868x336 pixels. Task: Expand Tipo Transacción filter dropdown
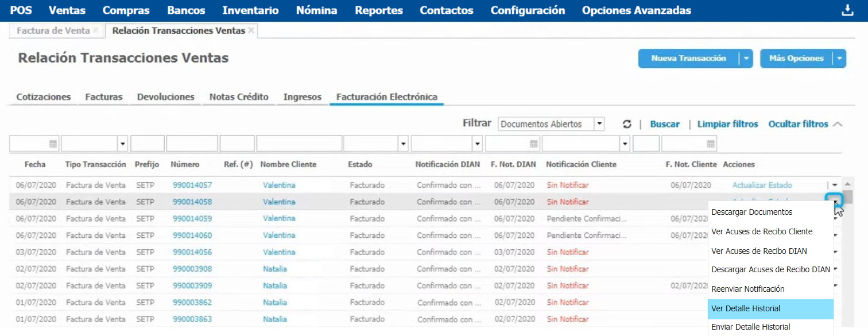[x=122, y=144]
